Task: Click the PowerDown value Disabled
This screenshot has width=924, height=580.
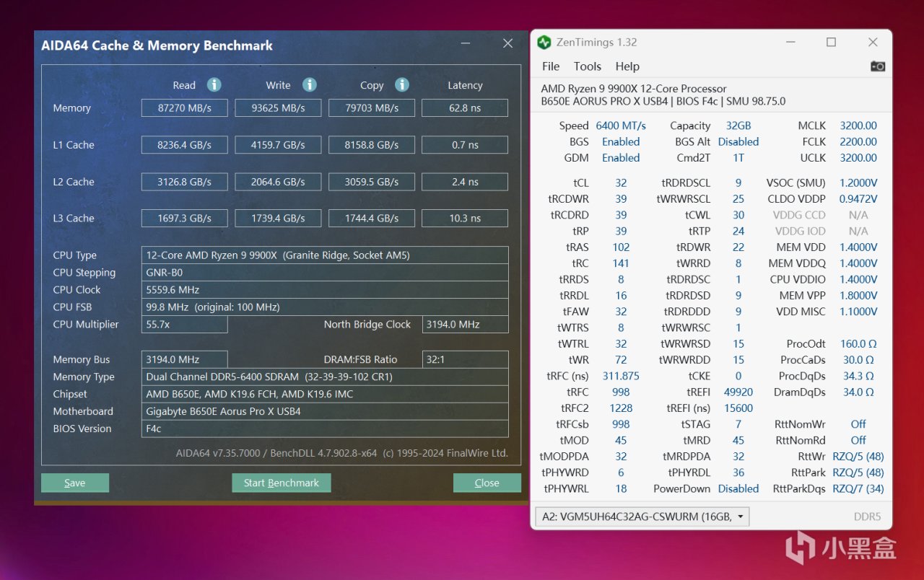Action: [x=738, y=488]
